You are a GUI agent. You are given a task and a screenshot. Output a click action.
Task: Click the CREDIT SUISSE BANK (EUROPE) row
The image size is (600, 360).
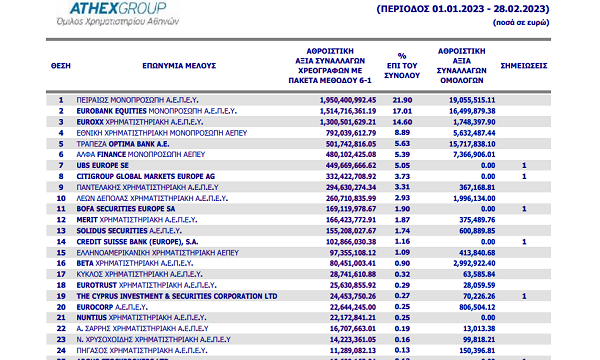click(x=298, y=242)
